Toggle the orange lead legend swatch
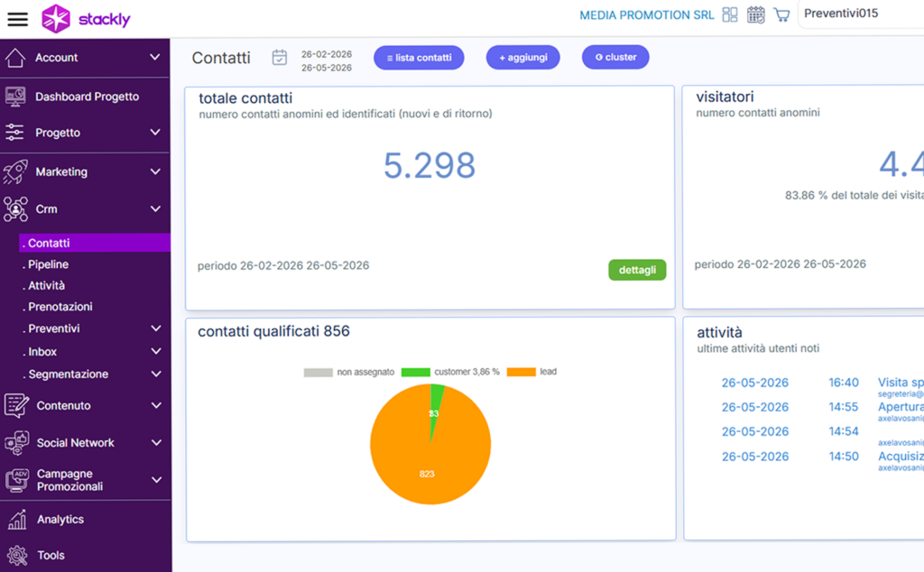 click(x=521, y=372)
